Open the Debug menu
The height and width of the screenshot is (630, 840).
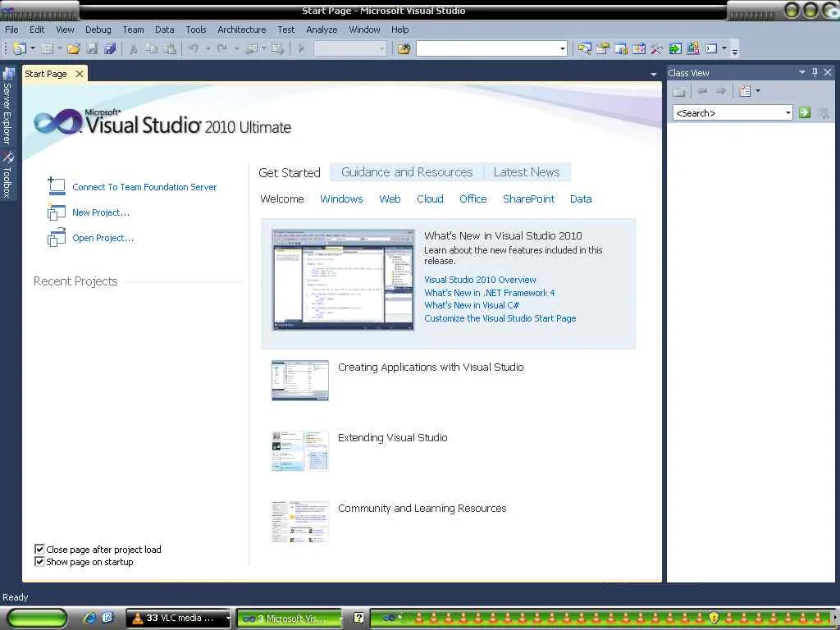coord(98,30)
